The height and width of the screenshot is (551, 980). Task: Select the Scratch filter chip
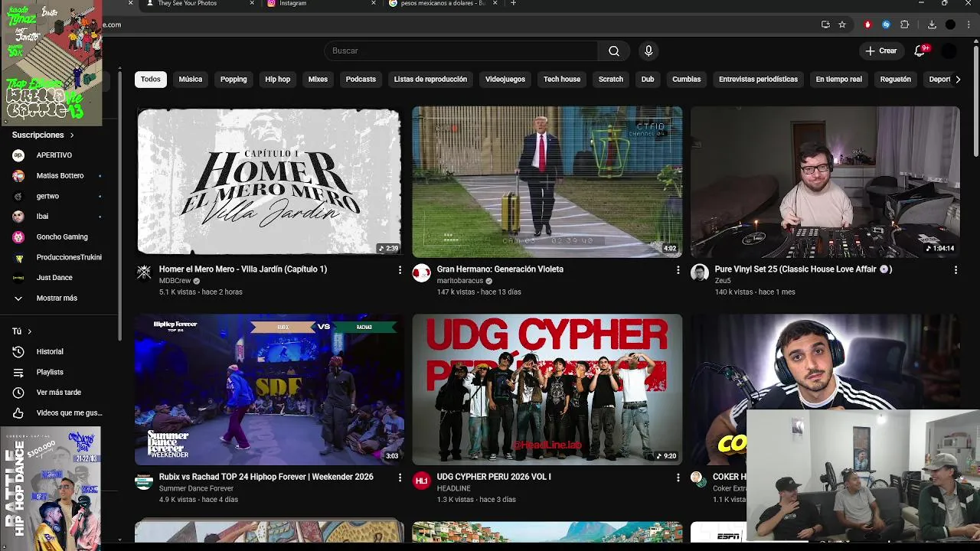611,80
